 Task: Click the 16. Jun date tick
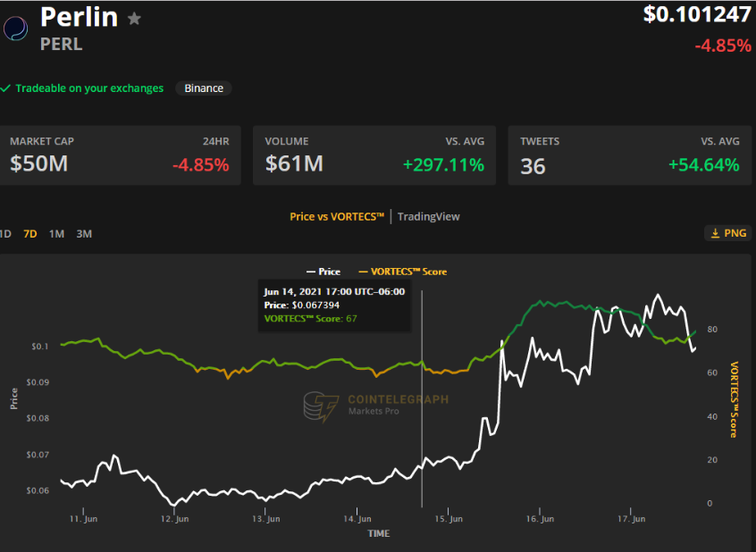540,519
